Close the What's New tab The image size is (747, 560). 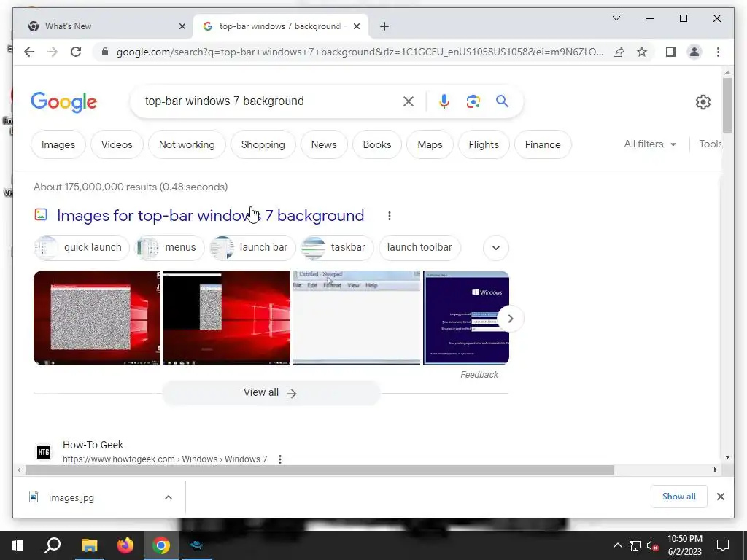[182, 26]
